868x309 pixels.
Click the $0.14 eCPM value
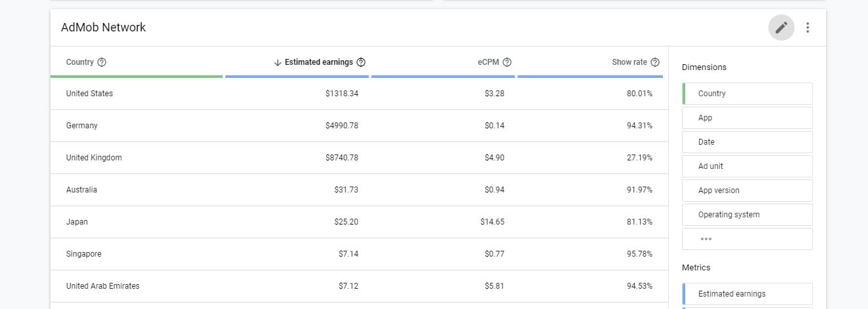(495, 126)
